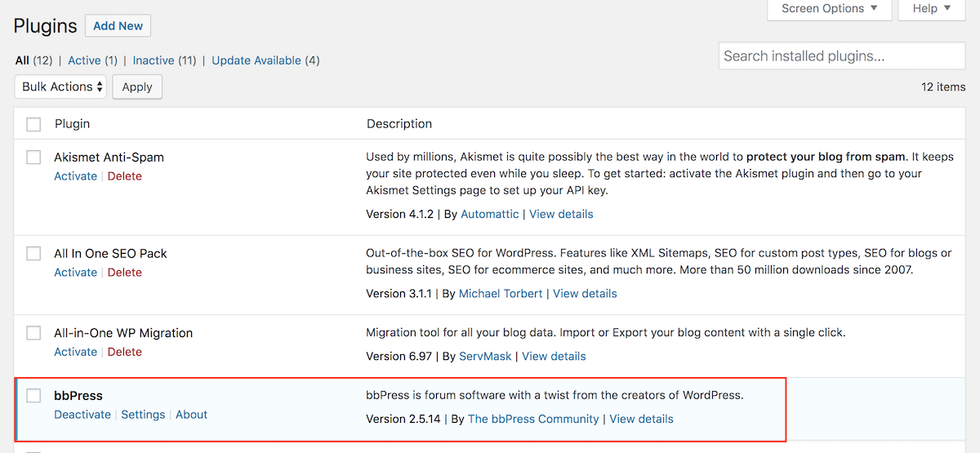Check the All In One SEO Pack checkbox

coord(33,253)
